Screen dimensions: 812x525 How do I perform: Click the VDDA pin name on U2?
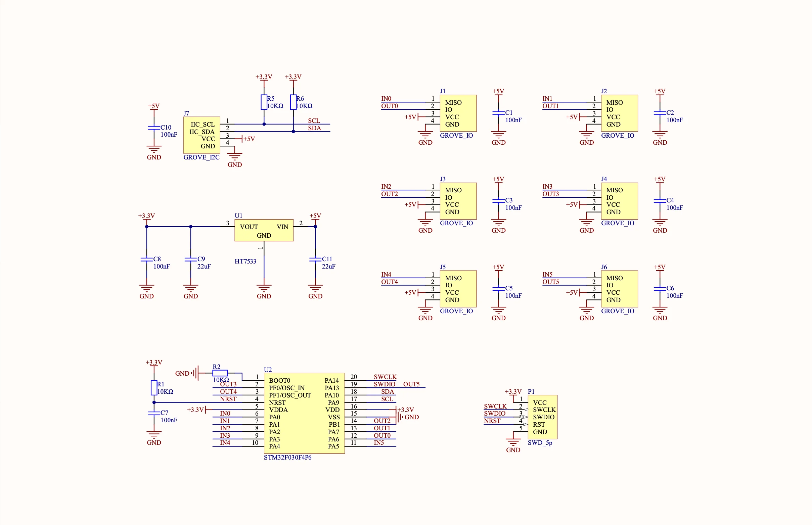click(278, 410)
